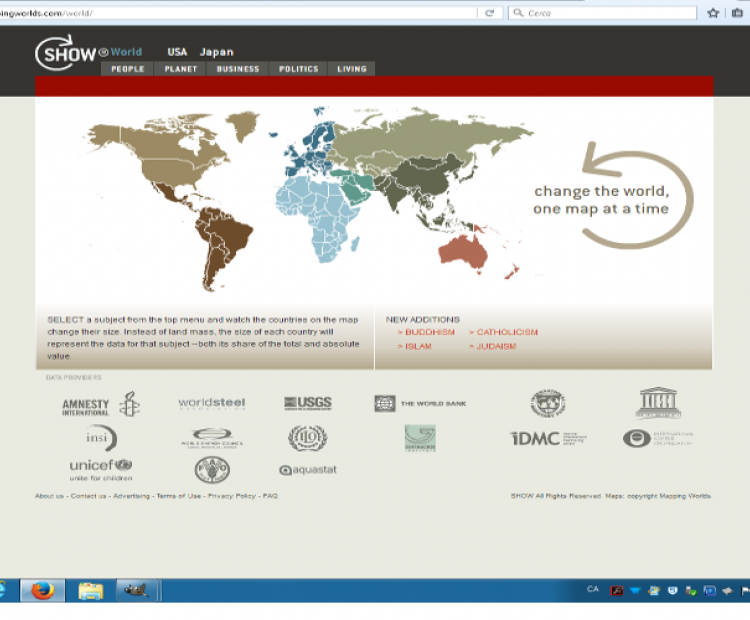750x620 pixels.
Task: Click the worldsteel logo
Action: click(211, 404)
